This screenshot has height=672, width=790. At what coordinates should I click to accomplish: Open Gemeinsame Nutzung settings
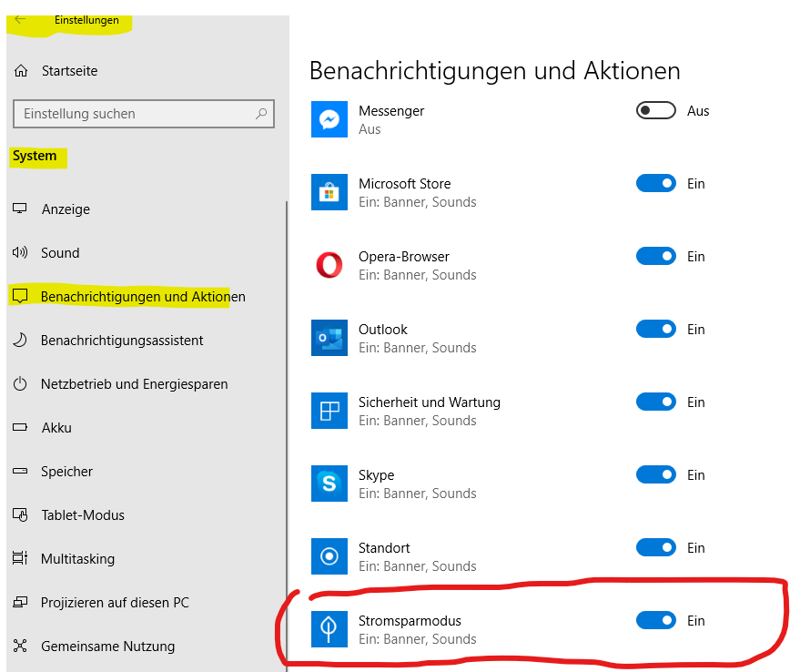point(107,647)
